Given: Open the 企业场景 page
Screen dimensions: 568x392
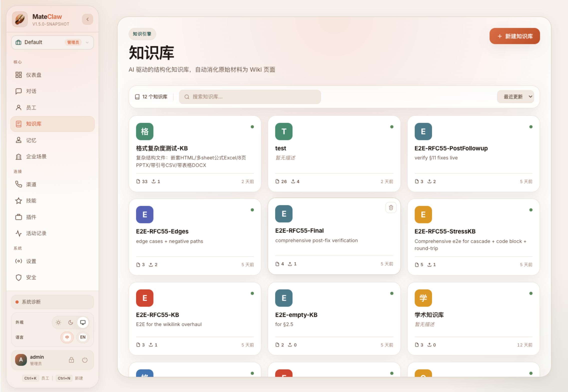Looking at the screenshot, I should click(52, 156).
